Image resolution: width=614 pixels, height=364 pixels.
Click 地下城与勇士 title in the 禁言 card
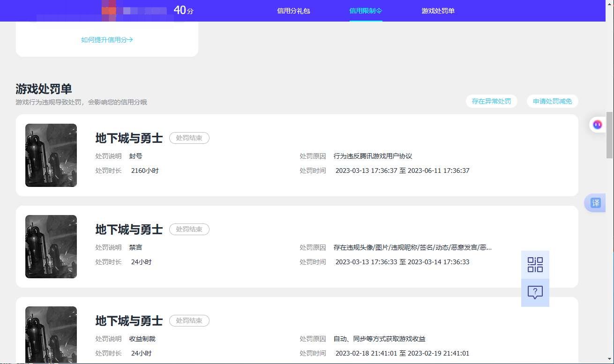(x=129, y=230)
